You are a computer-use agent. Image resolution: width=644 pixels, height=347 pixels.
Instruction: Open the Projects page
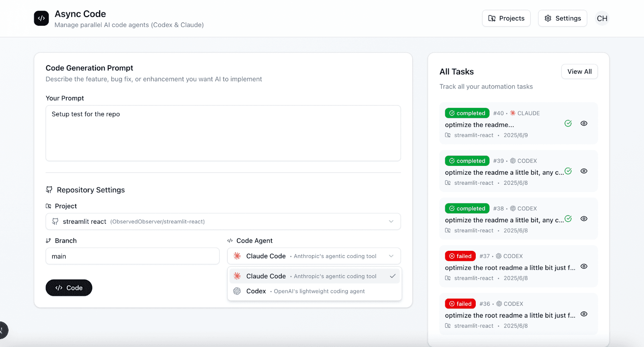click(x=506, y=18)
